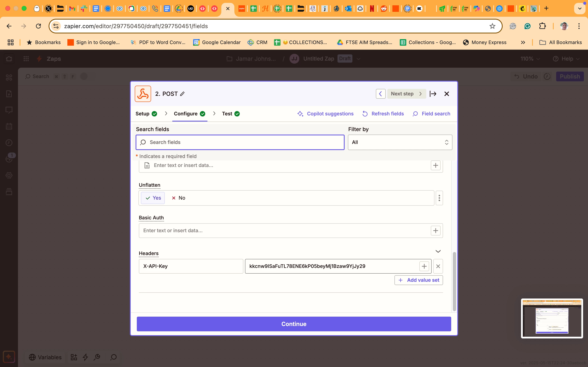Click the pencil icon to rename POST step
This screenshot has width=588, height=367.
[183, 94]
